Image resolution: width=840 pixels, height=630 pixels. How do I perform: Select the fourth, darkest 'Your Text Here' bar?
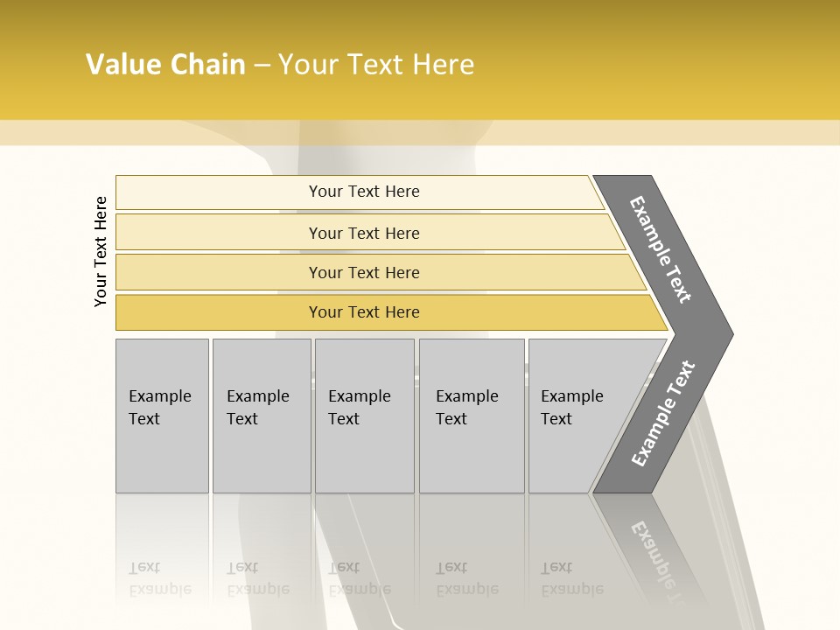point(363,312)
